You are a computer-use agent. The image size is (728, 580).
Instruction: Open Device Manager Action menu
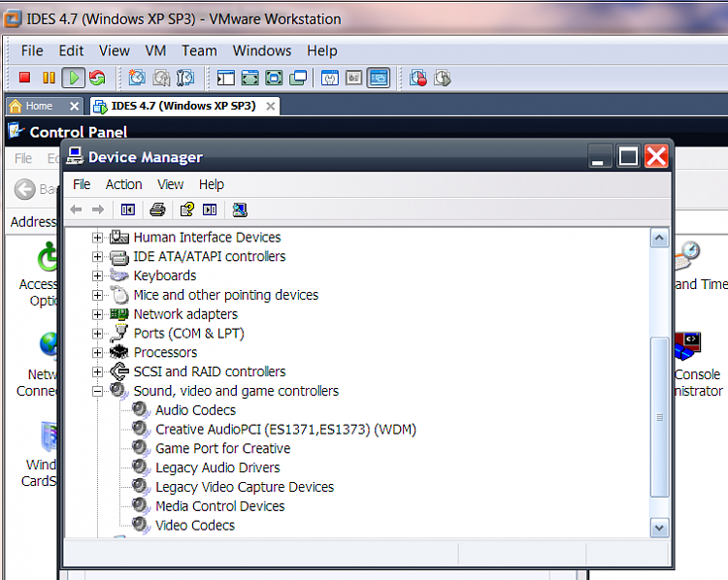pos(123,184)
